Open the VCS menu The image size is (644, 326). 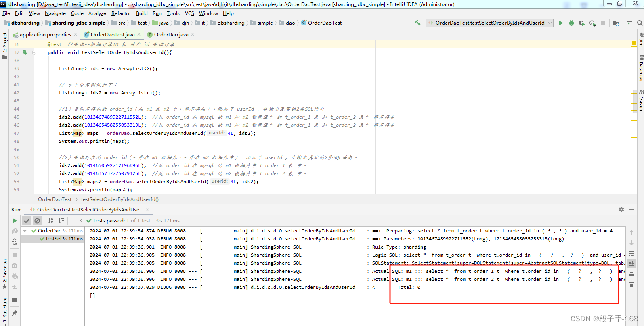click(x=189, y=13)
